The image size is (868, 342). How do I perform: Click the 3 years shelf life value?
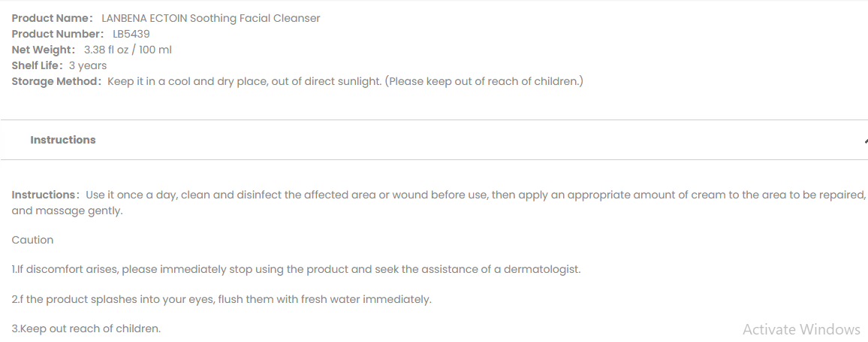88,65
